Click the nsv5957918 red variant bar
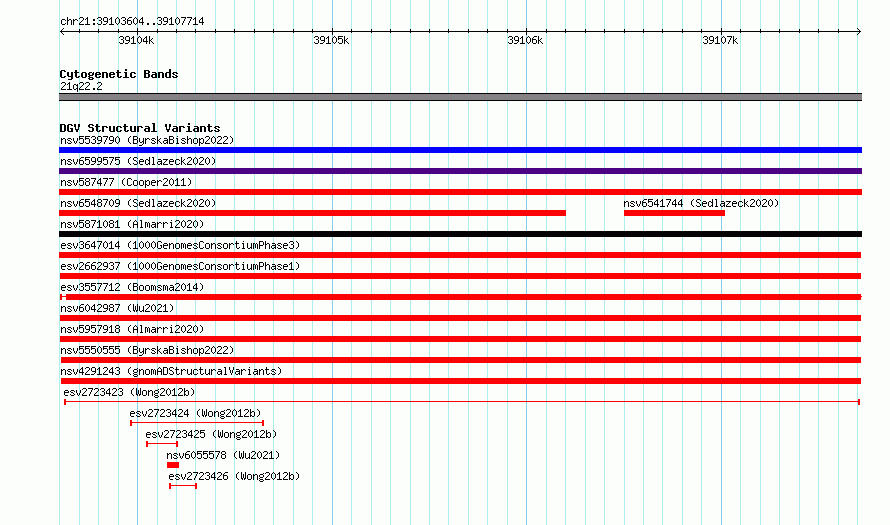The height and width of the screenshot is (525, 890). click(460, 339)
